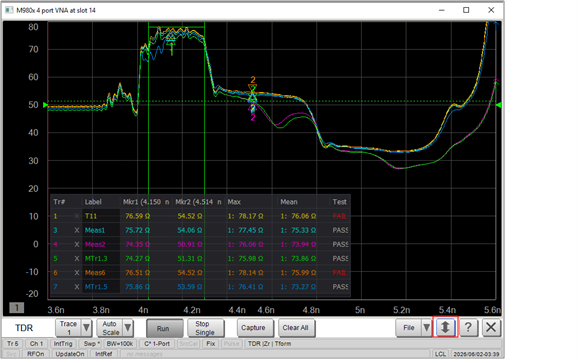
Task: Expand the Auto Scale dropdown arrow
Action: 128,327
